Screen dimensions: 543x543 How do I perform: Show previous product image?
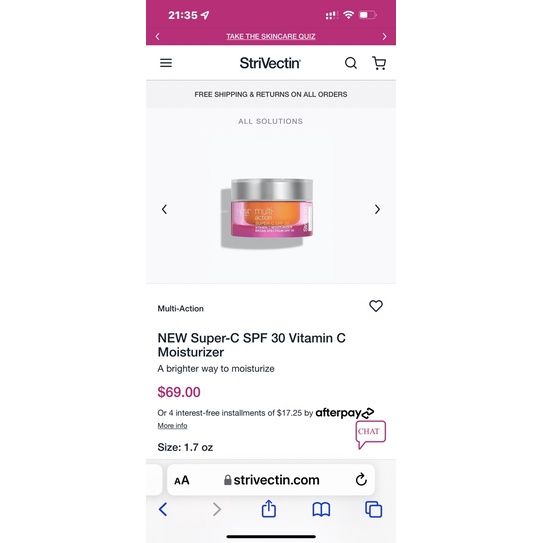pyautogui.click(x=164, y=209)
